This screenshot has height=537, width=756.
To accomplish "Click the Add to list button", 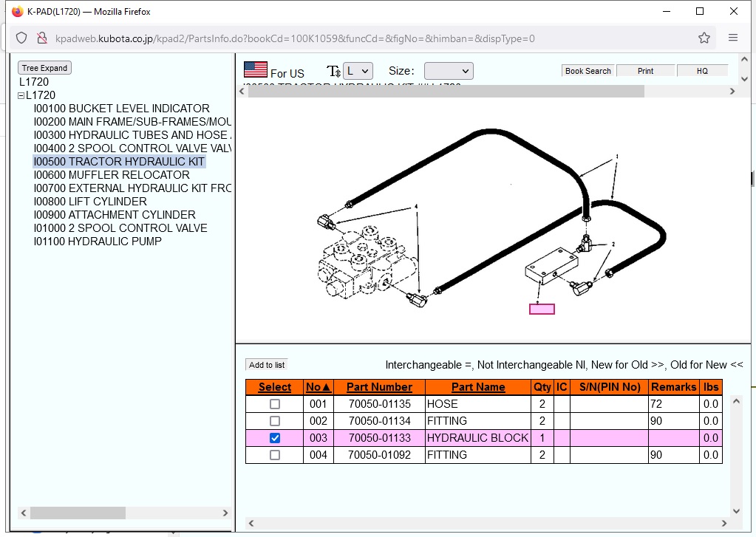I will point(267,365).
